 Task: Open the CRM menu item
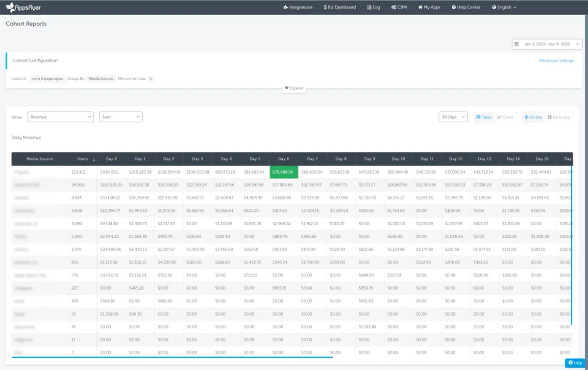coord(399,7)
